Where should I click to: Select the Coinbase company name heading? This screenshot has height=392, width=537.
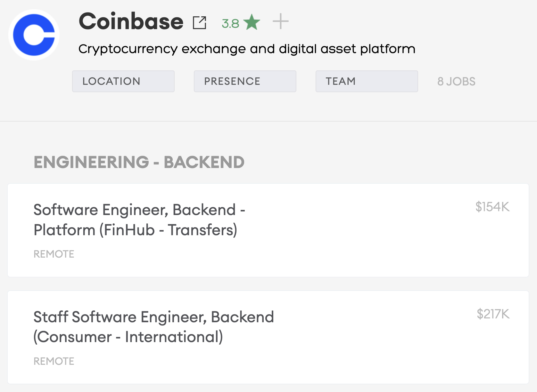tap(131, 21)
